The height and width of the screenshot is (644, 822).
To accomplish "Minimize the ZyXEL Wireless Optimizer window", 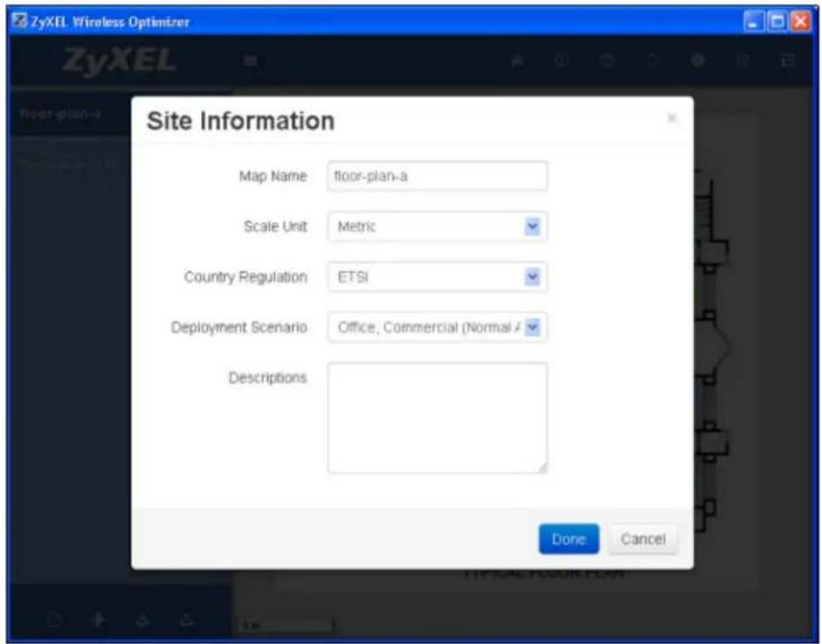I will pos(754,22).
